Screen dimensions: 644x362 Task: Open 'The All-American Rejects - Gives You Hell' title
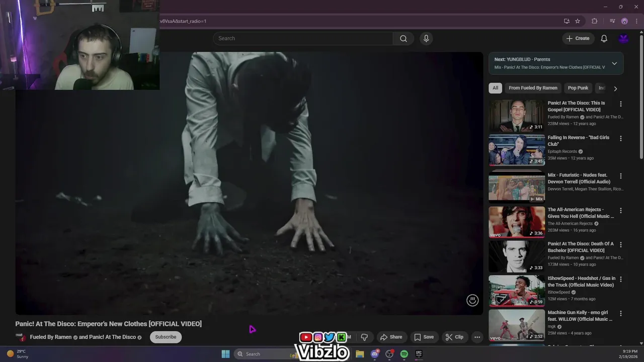pyautogui.click(x=581, y=213)
